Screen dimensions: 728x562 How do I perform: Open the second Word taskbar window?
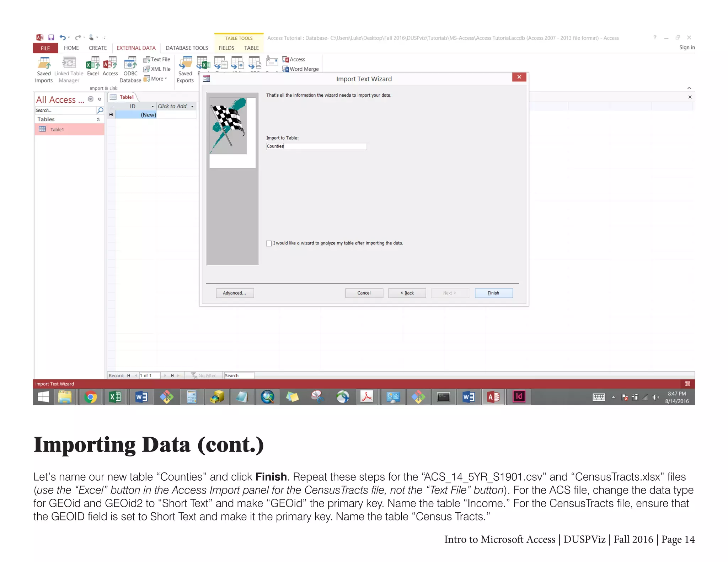[469, 397]
